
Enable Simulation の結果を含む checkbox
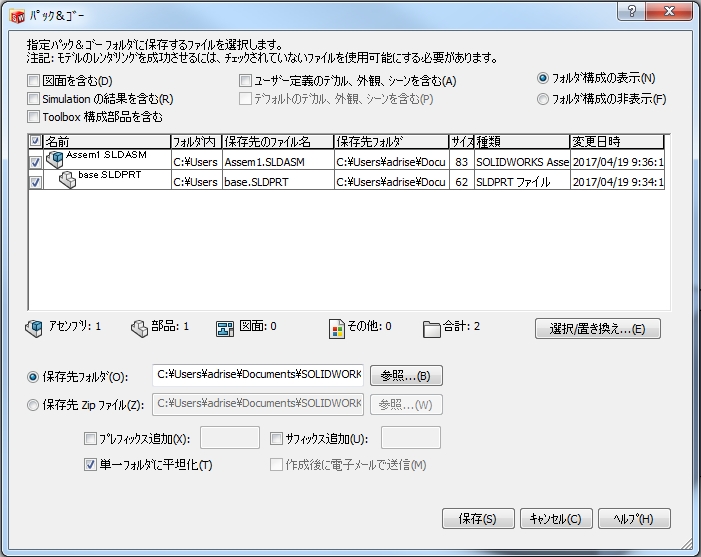tap(34, 99)
